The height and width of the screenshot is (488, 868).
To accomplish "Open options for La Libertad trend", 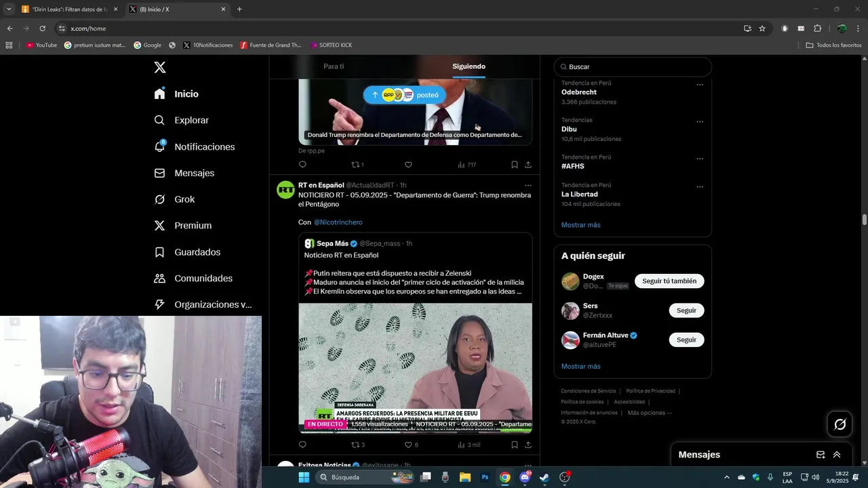I will tap(700, 187).
